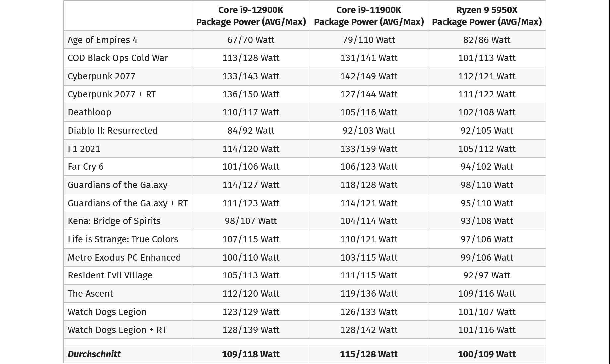Select the 100/109 Watt average cell
Image resolution: width=610 pixels, height=364 pixels.
(487, 354)
